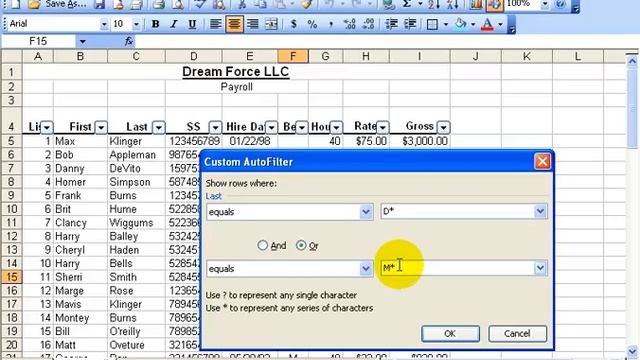
Task: Open the Font Color palette arrow
Action: [500, 24]
